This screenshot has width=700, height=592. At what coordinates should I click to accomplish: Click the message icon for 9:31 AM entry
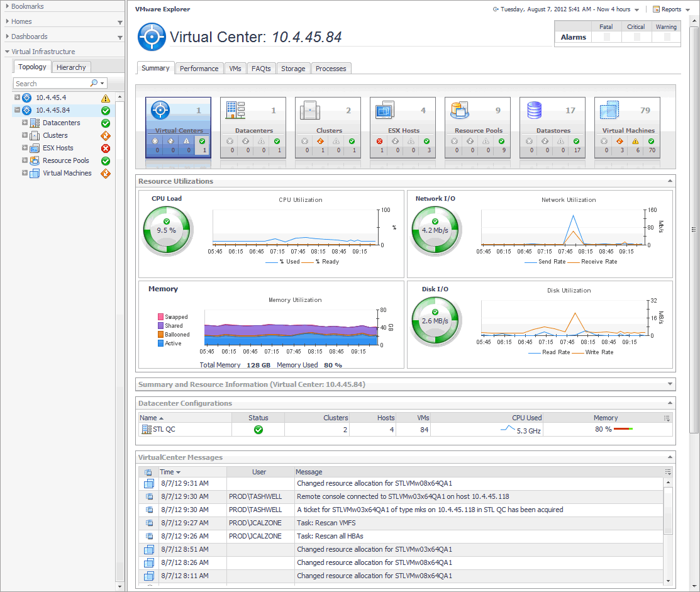[x=148, y=484]
